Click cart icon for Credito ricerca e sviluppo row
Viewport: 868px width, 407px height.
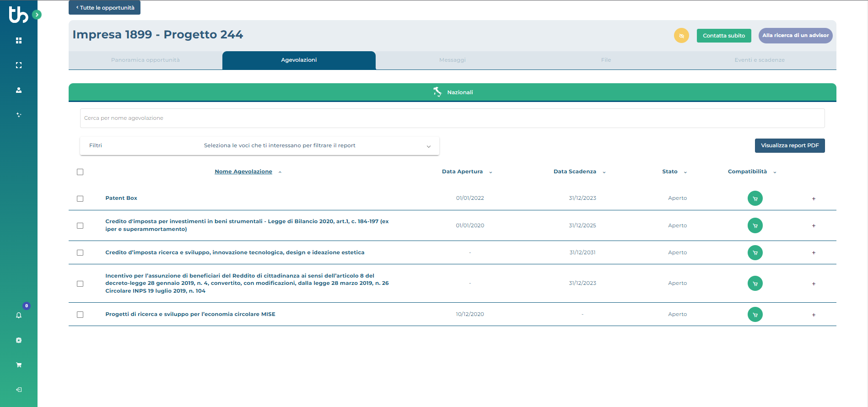(755, 252)
